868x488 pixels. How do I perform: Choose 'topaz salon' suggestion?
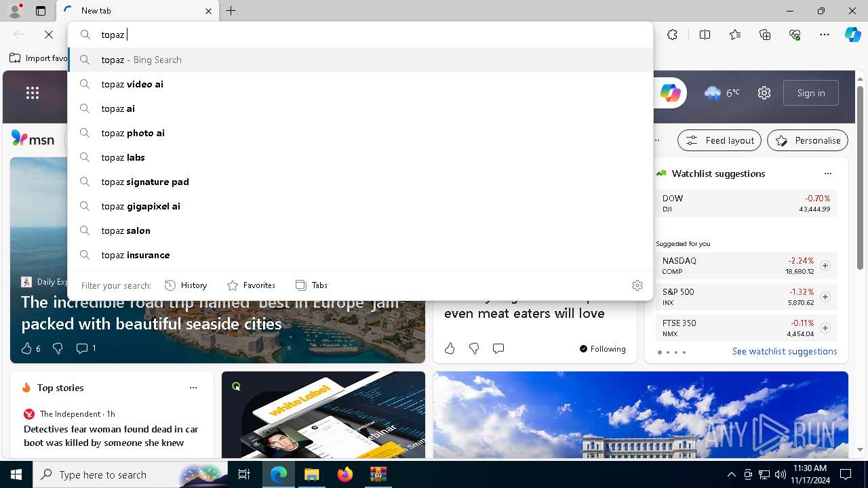(360, 230)
